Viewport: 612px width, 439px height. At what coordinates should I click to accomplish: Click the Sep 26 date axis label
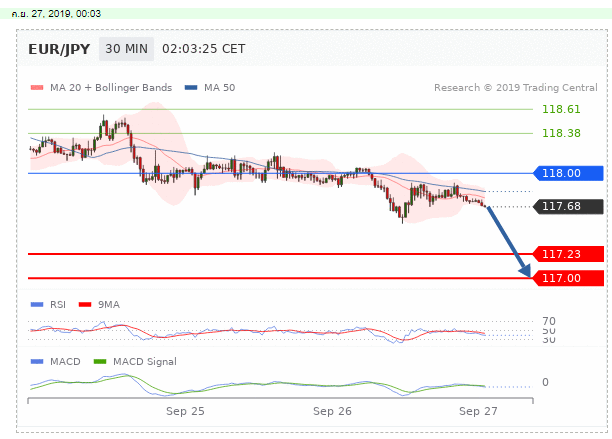tap(332, 411)
